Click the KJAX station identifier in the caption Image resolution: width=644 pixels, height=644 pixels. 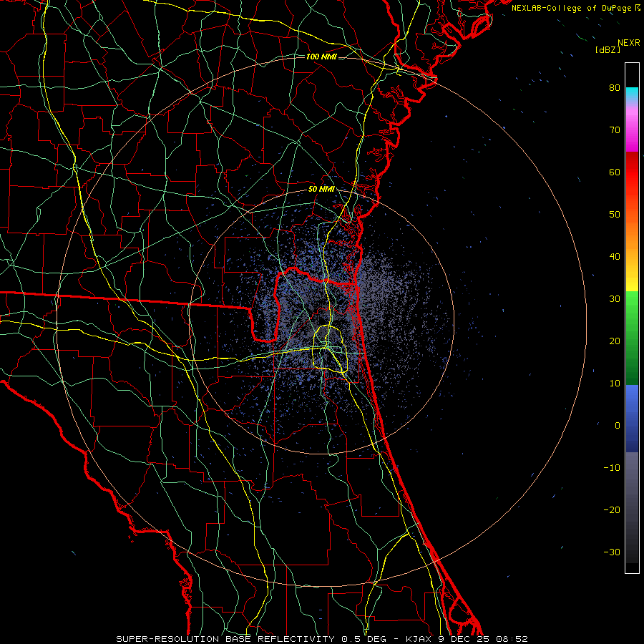(x=420, y=639)
